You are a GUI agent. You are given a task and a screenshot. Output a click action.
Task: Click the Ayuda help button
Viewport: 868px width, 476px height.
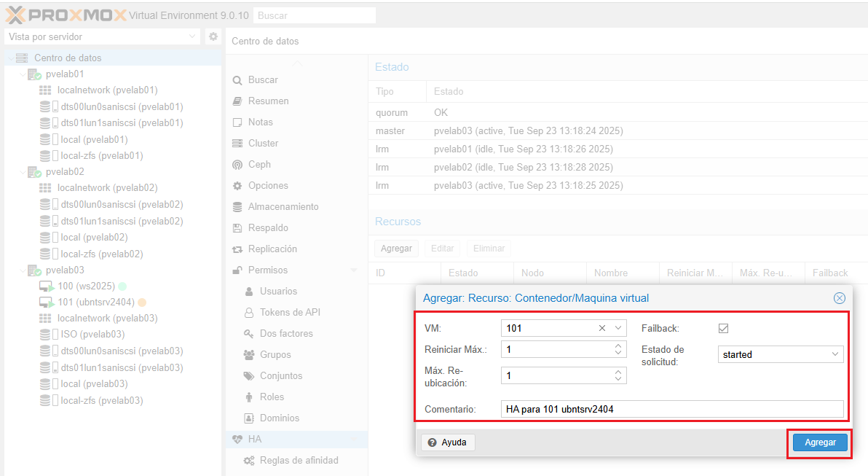pyautogui.click(x=448, y=442)
